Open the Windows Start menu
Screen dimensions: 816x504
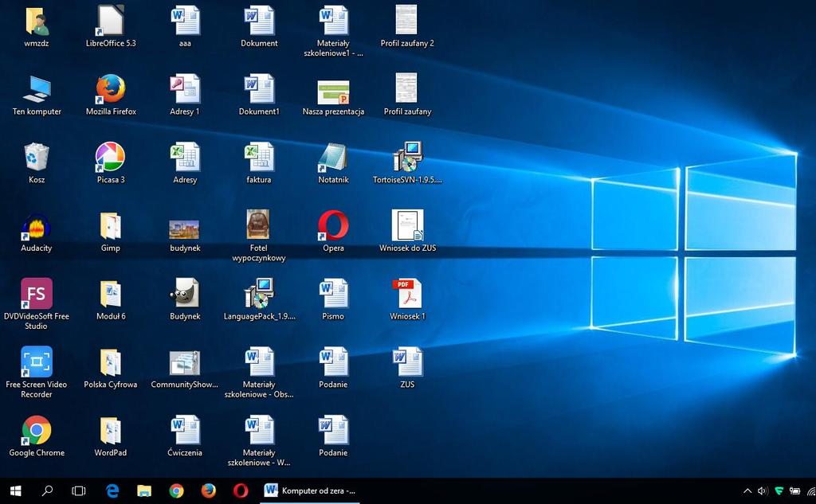pyautogui.click(x=16, y=490)
